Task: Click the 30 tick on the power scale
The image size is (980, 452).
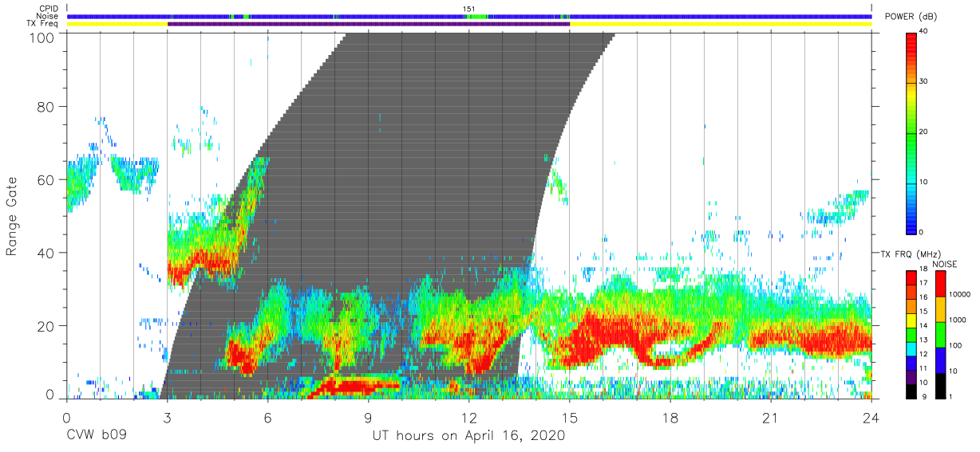Action: 925,82
